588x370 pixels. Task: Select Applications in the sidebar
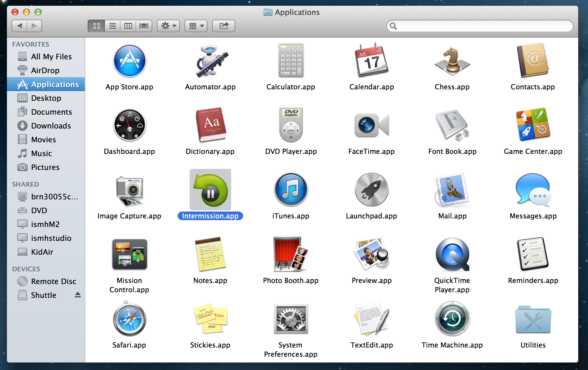(46, 84)
